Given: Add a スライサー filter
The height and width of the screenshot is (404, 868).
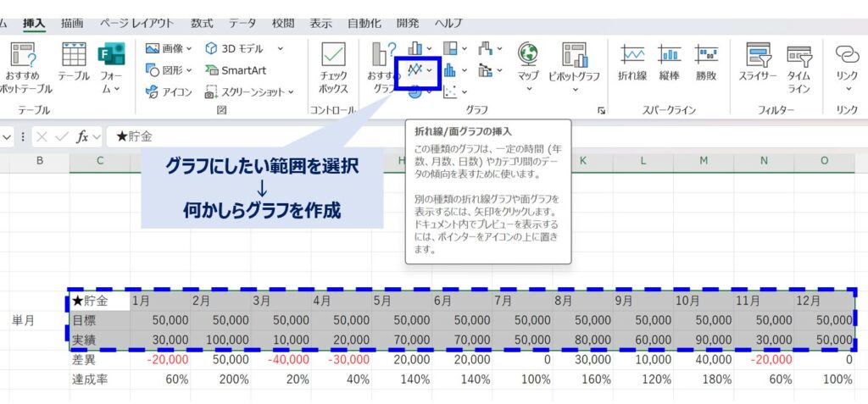Looking at the screenshot, I should pyautogui.click(x=757, y=63).
